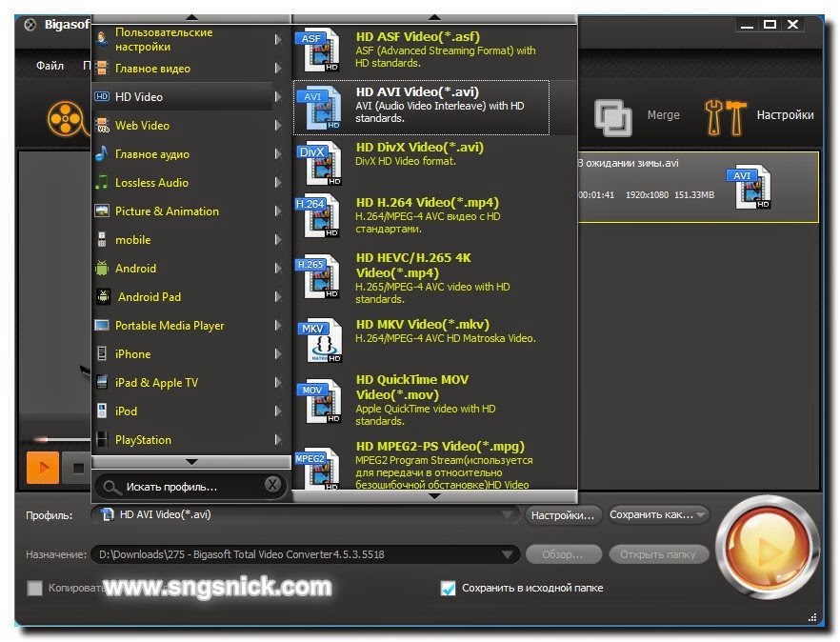The height and width of the screenshot is (642, 840).
Task: Click the Merge overlapping squares icon
Action: coord(613,117)
